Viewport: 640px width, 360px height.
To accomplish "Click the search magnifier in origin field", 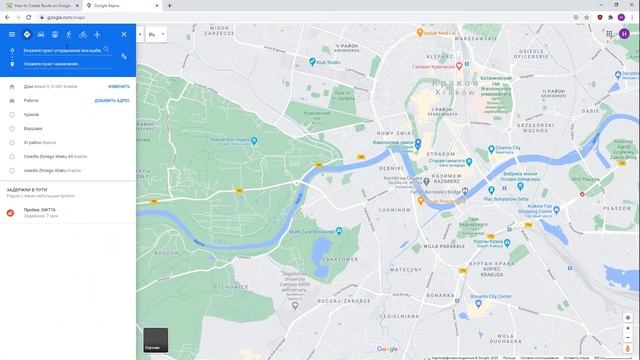I will [106, 50].
